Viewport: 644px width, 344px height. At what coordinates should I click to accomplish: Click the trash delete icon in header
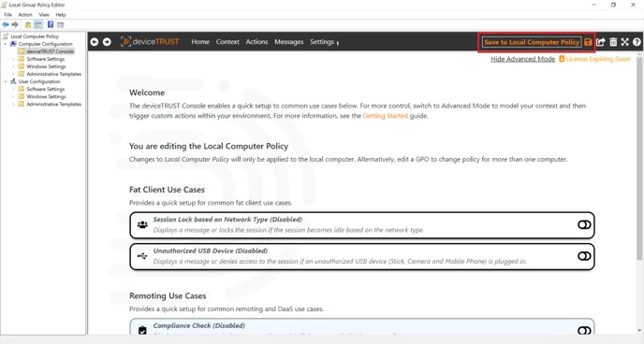coord(613,42)
